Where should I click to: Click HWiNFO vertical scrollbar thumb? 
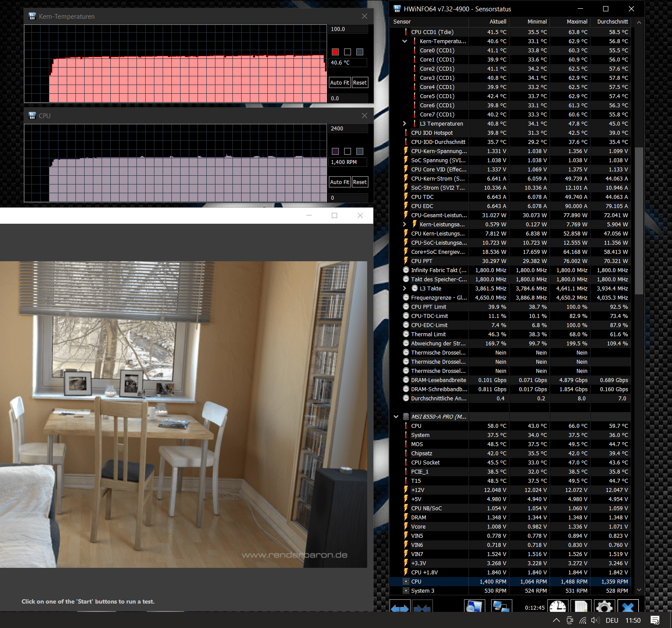(639, 221)
